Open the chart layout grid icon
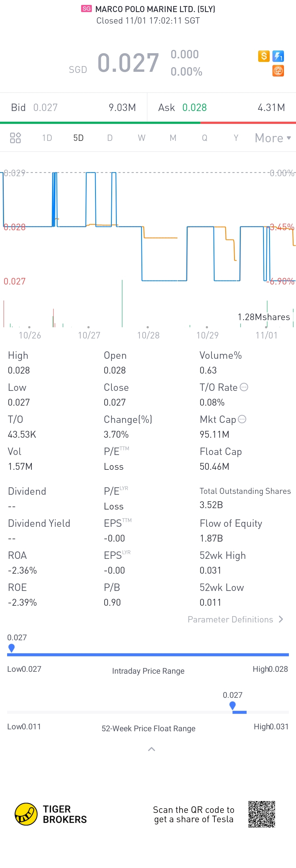Screen dimensions: 296x868 coord(16,138)
